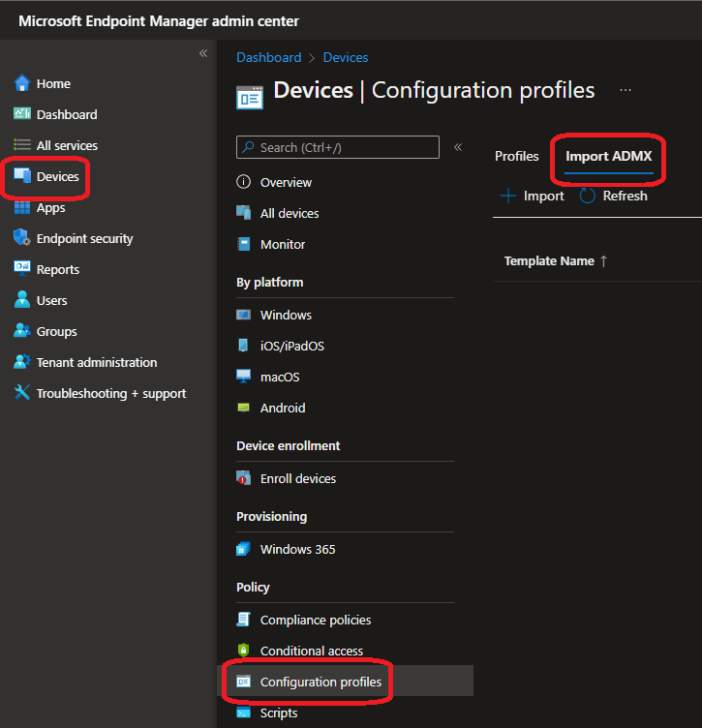Select the Import ADMX tab

pyautogui.click(x=609, y=156)
